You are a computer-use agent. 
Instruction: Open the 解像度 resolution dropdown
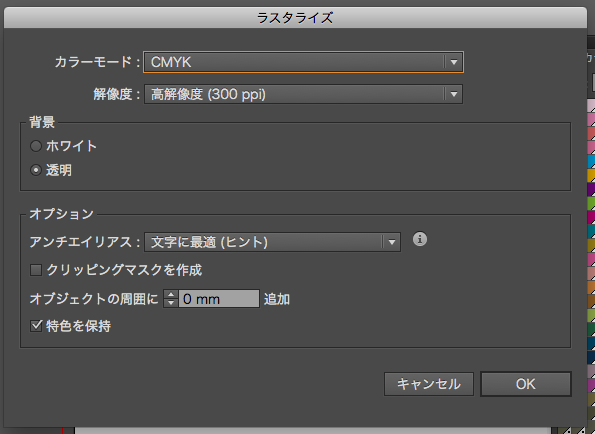coord(303,94)
